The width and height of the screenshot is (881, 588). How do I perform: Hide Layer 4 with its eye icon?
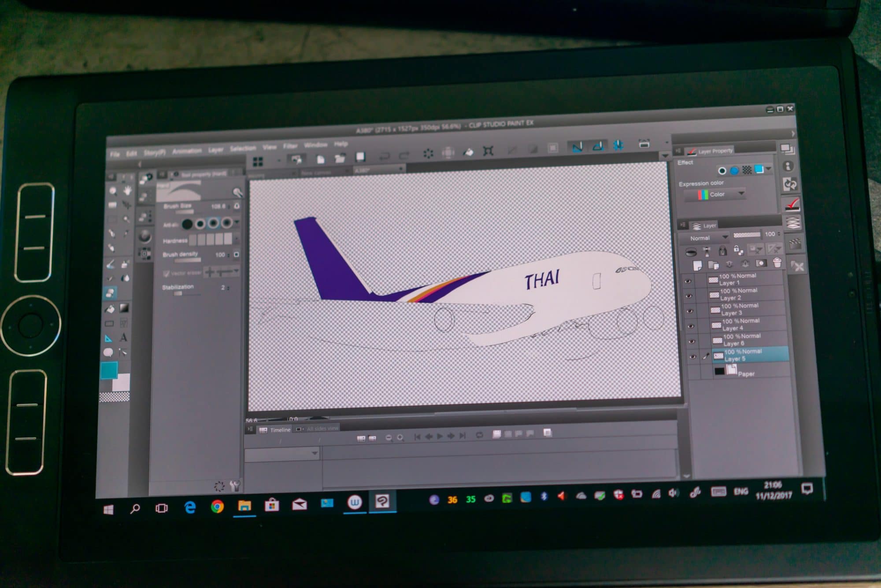691,326
